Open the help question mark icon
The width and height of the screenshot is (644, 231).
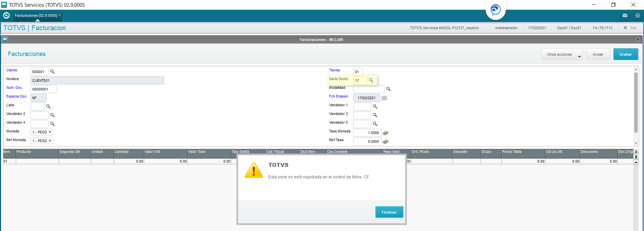[638, 15]
